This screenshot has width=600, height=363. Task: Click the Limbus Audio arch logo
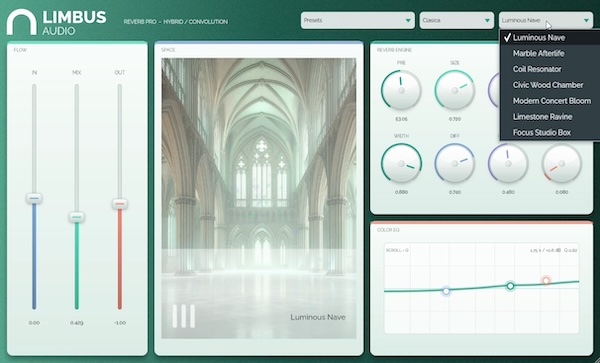click(21, 22)
